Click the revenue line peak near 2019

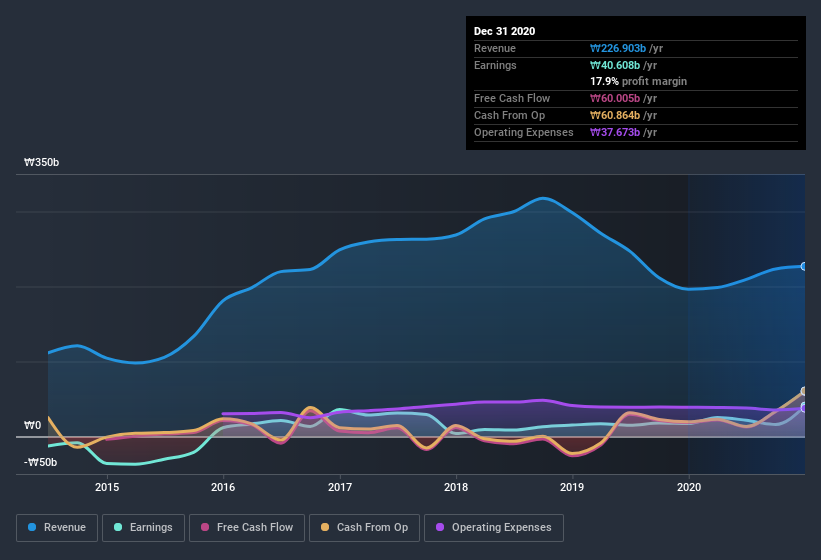543,198
